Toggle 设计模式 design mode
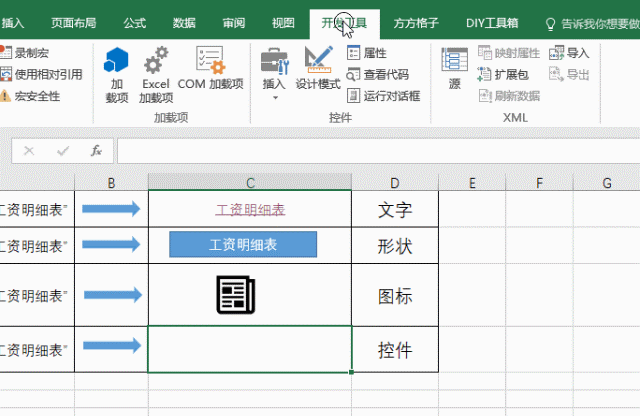This screenshot has width=640, height=416. tap(318, 70)
